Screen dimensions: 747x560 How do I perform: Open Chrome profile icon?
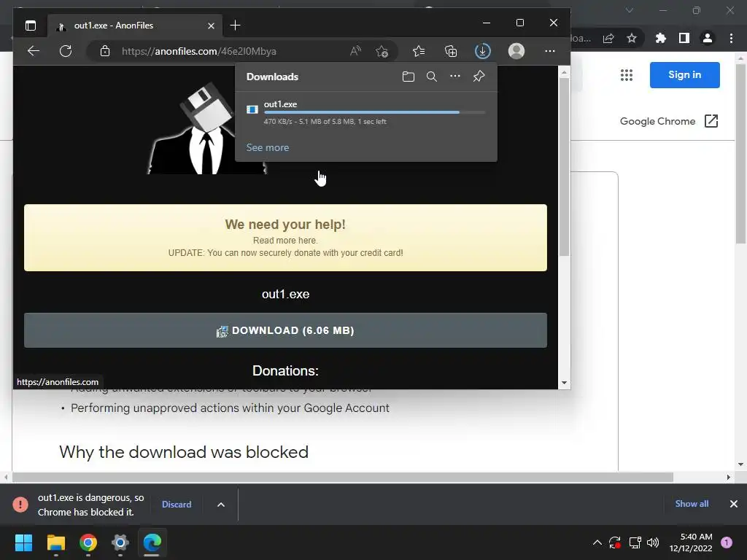[x=708, y=38]
